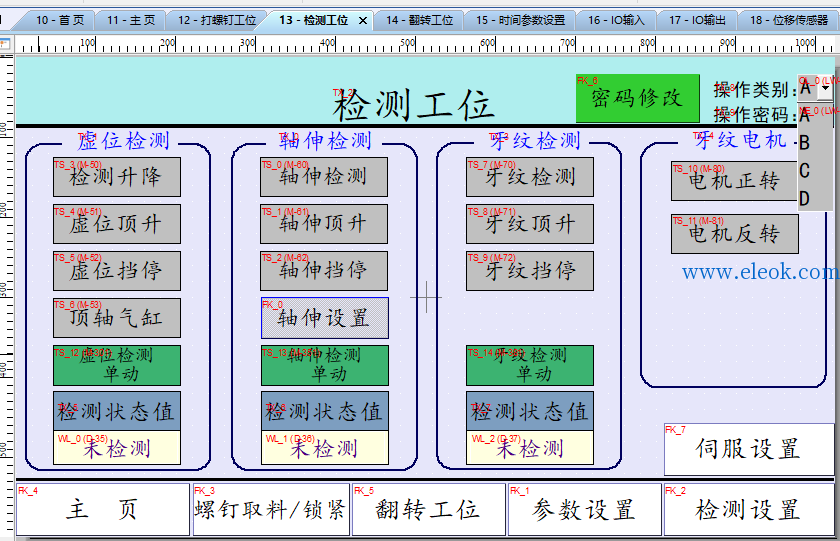Toggle the gray 轴伸检测 switch TS_0
The height and width of the screenshot is (541, 840).
[x=324, y=177]
